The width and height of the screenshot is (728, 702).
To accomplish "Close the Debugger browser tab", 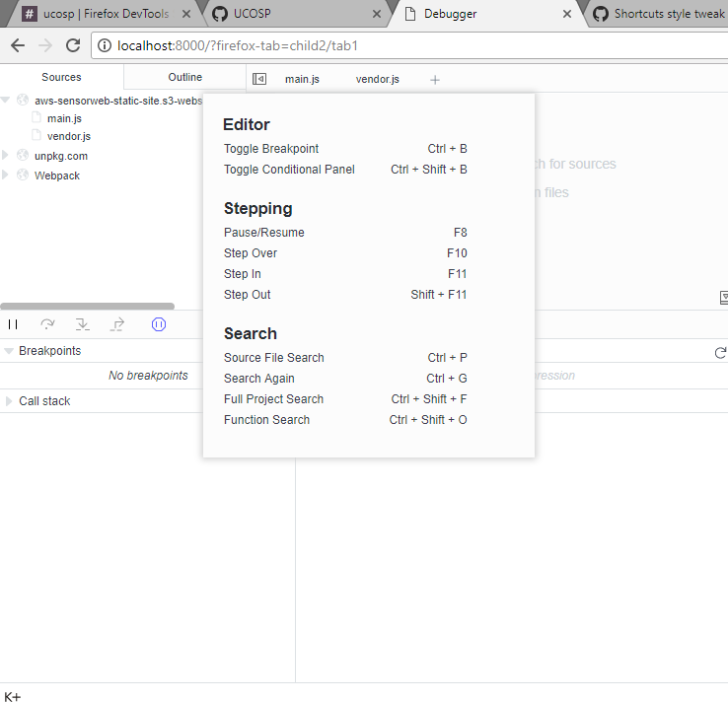I will tap(567, 14).
